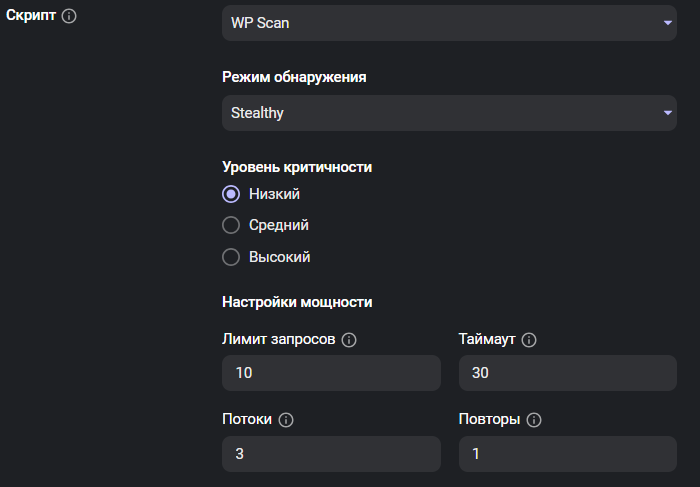Click the info icon beside Повторы

[x=534, y=420]
